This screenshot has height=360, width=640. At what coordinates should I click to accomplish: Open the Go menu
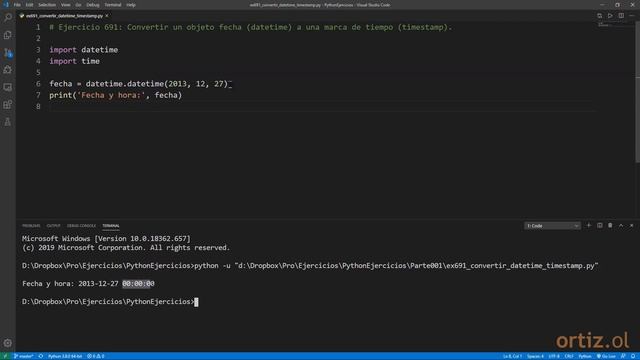click(78, 5)
